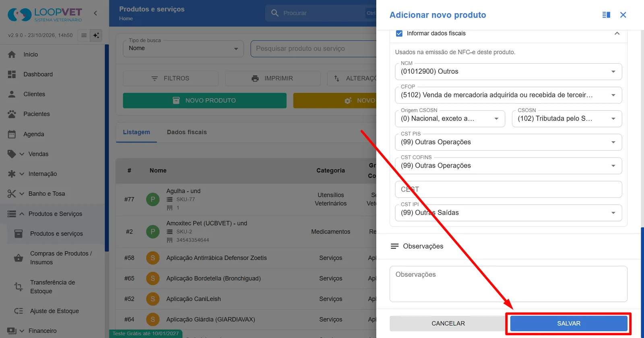Click the Ajuste de Estoque icon
644x338 pixels.
pyautogui.click(x=19, y=311)
